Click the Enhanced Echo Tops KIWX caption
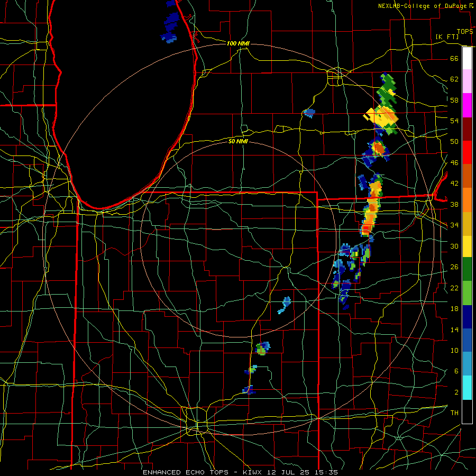 (x=240, y=472)
